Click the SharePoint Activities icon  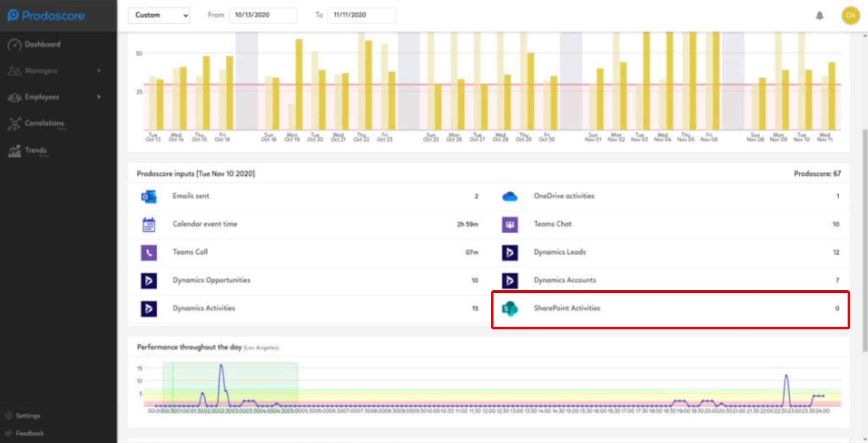(510, 308)
